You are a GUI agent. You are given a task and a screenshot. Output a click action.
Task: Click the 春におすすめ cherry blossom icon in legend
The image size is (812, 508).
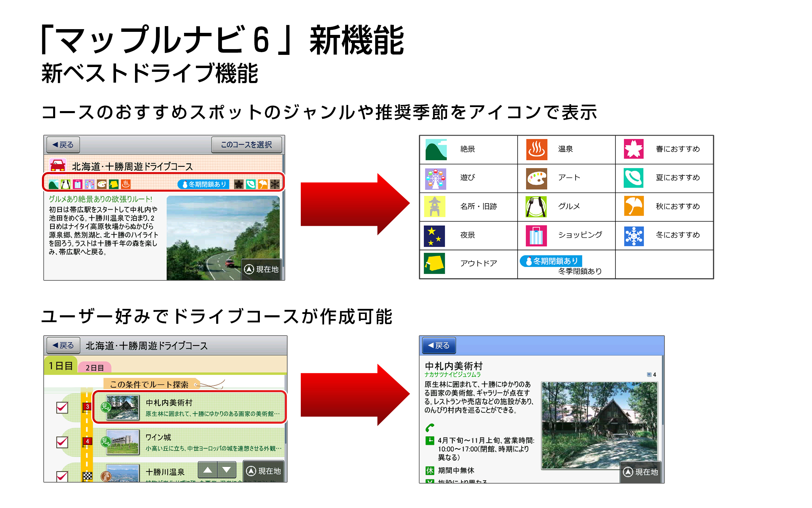tap(634, 149)
